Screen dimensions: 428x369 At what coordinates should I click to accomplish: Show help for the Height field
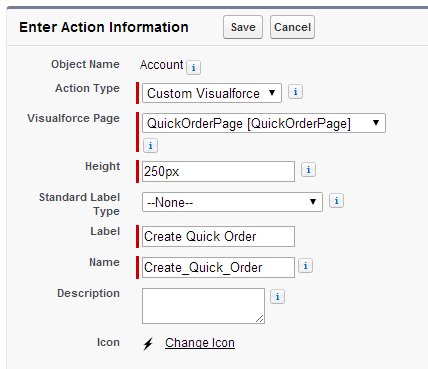[x=308, y=170]
